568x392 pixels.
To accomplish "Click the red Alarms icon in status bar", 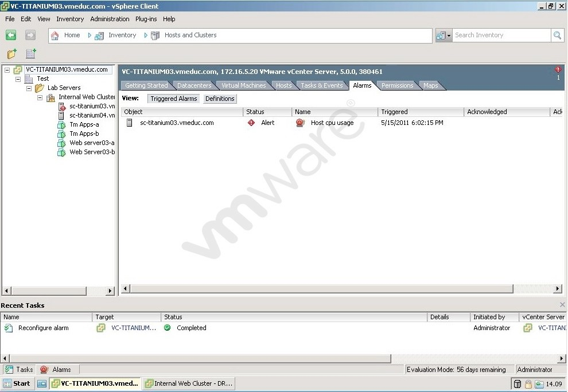I will point(44,370).
